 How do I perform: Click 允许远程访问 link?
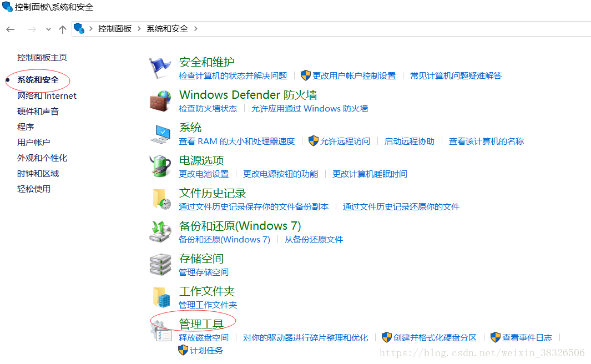(345, 141)
